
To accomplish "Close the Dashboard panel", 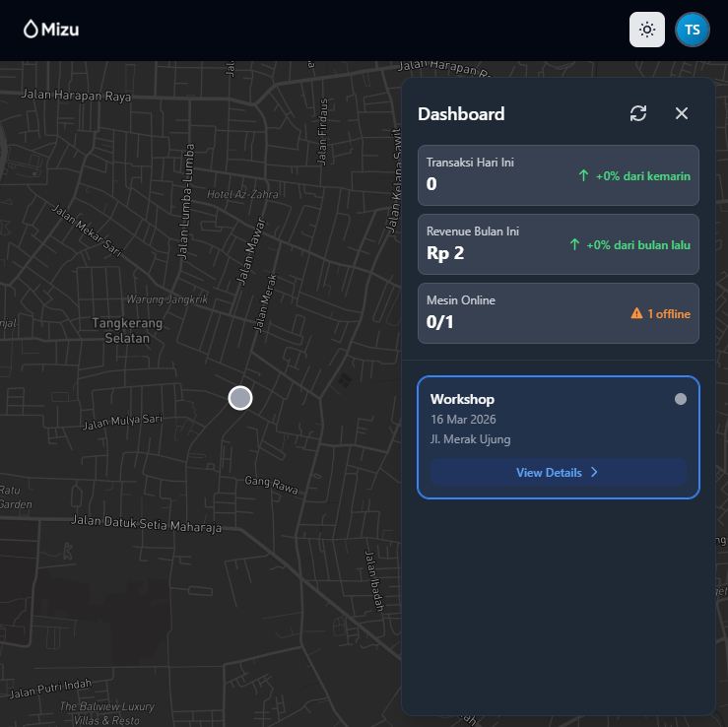I will pos(682,113).
